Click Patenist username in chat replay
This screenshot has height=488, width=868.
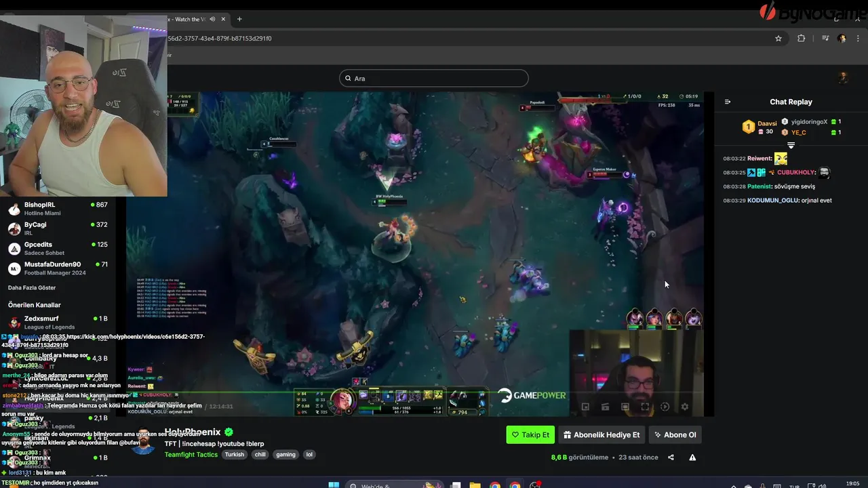point(759,186)
